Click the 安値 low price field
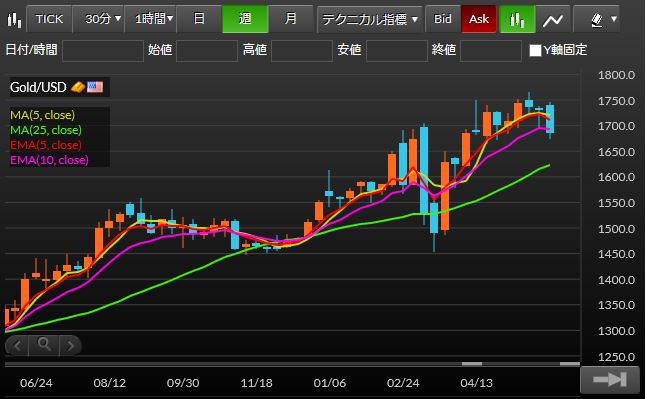The height and width of the screenshot is (399, 646). click(x=397, y=51)
